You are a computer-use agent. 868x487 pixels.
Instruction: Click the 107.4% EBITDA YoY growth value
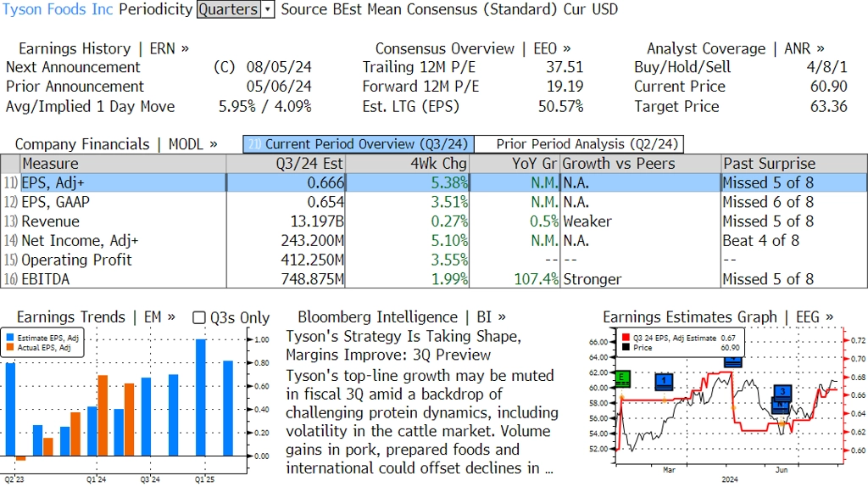pos(536,279)
